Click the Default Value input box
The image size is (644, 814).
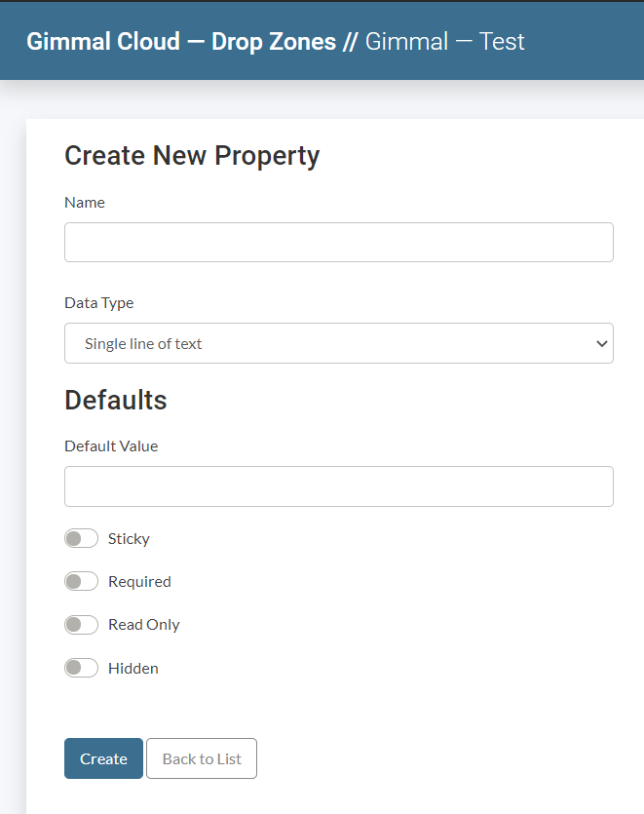pyautogui.click(x=338, y=486)
